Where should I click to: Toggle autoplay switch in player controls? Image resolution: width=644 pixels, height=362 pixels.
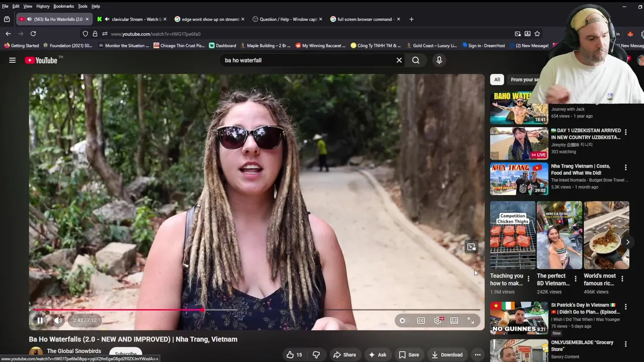point(403,320)
